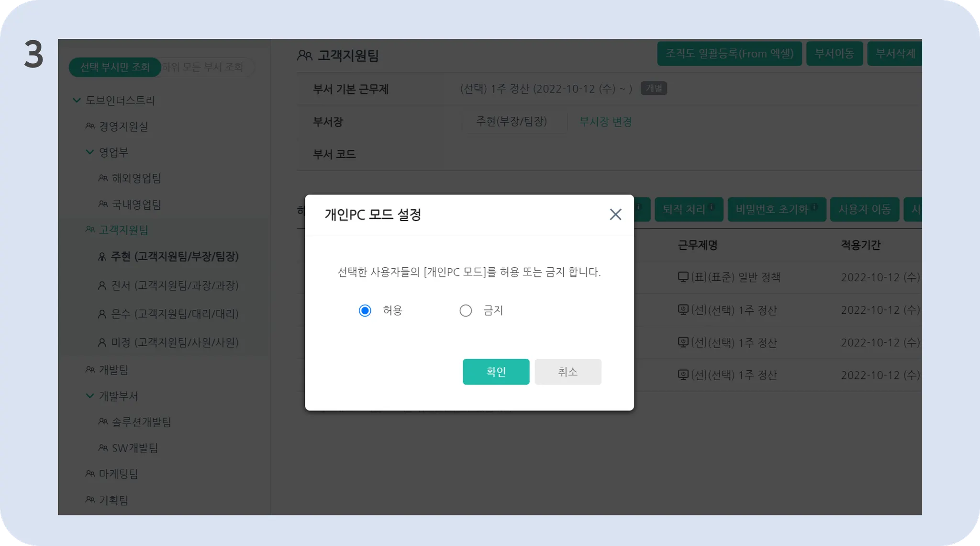Click the 취소 cancel button
The image size is (980, 546).
pyautogui.click(x=568, y=372)
